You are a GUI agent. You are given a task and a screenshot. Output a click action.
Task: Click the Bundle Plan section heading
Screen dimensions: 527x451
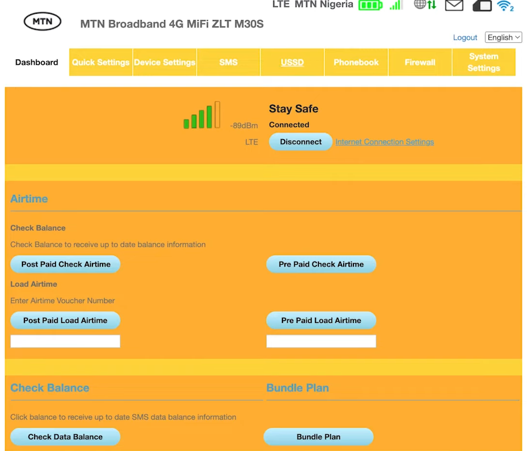[x=297, y=388]
